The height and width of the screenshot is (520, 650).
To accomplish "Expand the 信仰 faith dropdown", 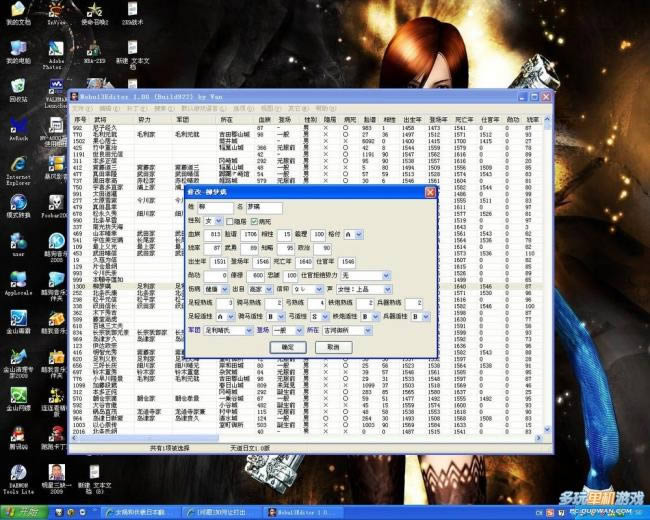I will click(308, 289).
